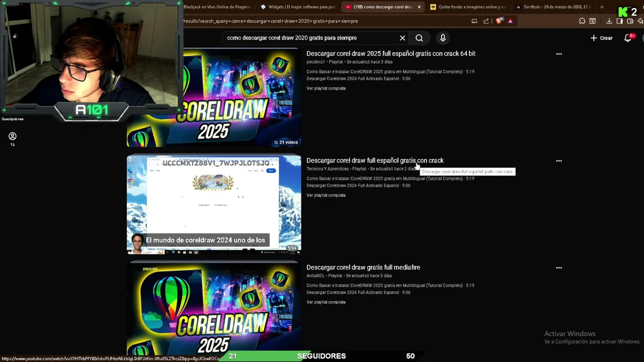The height and width of the screenshot is (362, 644).
Task: Click the Suscripciones sidebar label
Action: [x=13, y=120]
